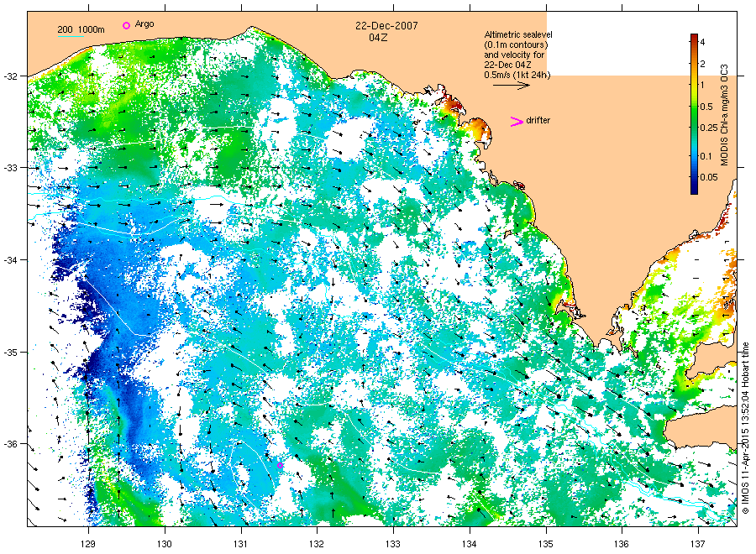Click the latitude label '-34'

click(11, 260)
